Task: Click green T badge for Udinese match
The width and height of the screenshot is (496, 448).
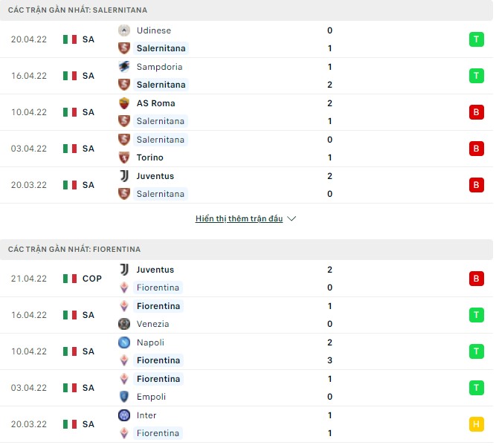Action: click(476, 39)
